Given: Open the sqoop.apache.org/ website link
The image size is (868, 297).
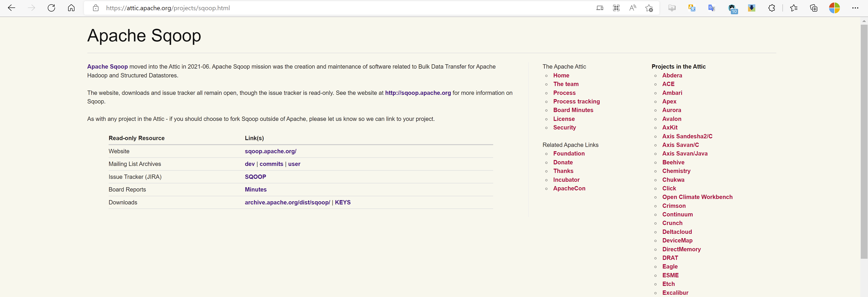Looking at the screenshot, I should click(270, 151).
